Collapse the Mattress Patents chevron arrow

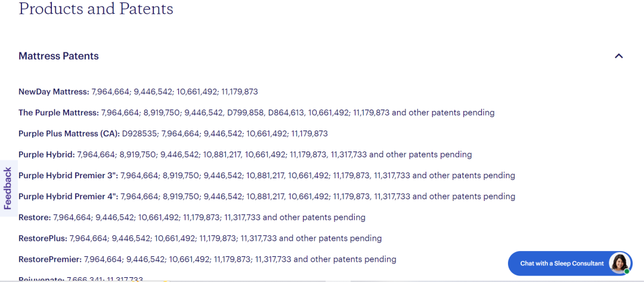[618, 56]
